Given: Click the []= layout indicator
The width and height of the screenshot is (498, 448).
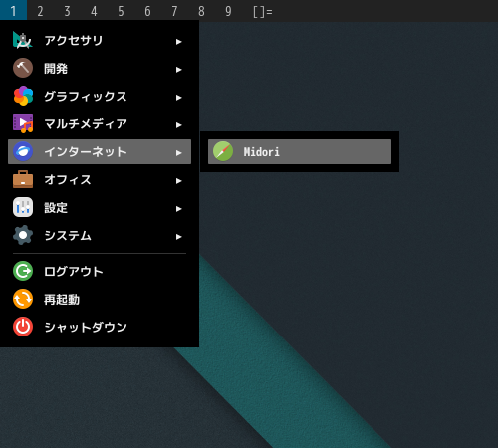Looking at the screenshot, I should coord(263,12).
